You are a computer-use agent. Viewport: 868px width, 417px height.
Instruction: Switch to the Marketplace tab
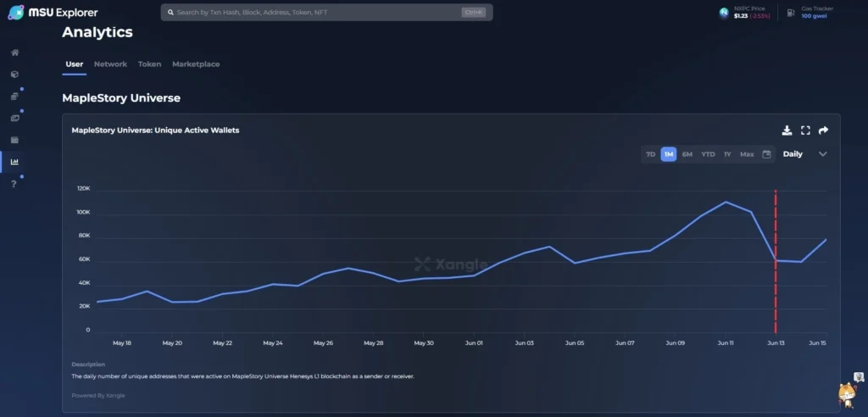pos(196,64)
